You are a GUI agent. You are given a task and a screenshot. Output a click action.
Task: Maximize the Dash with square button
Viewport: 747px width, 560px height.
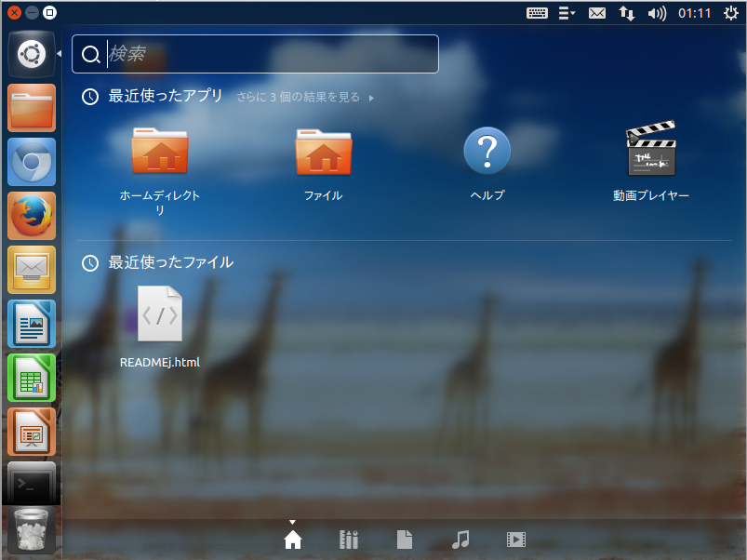coord(49,12)
